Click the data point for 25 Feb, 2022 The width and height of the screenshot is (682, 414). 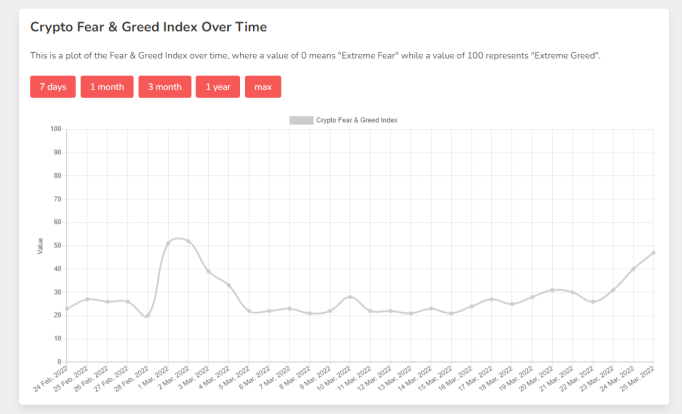pos(87,299)
